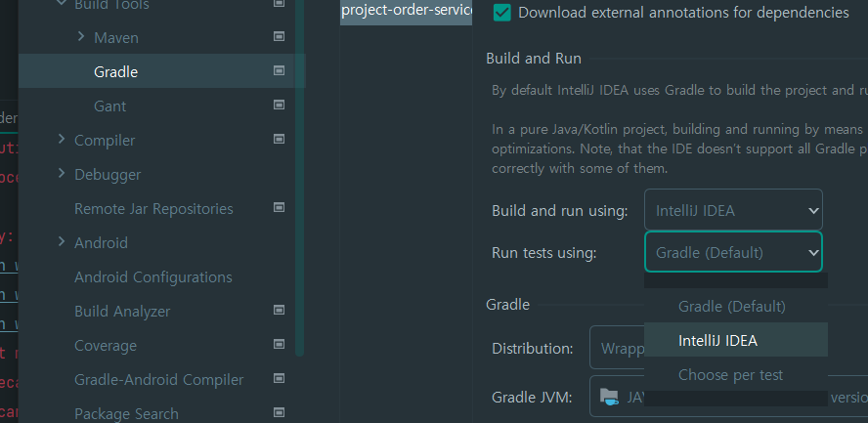868x423 pixels.
Task: Click the JDK folder icon in Gradle JVM
Action: (x=609, y=397)
